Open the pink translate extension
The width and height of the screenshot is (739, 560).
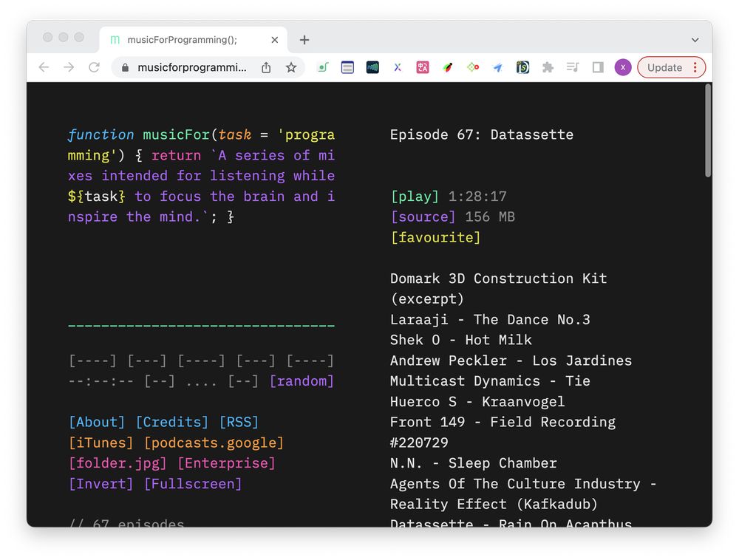point(422,67)
